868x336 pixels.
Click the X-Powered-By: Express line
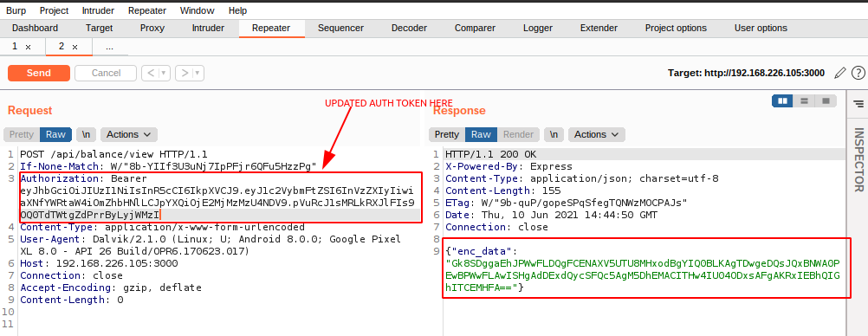(508, 166)
